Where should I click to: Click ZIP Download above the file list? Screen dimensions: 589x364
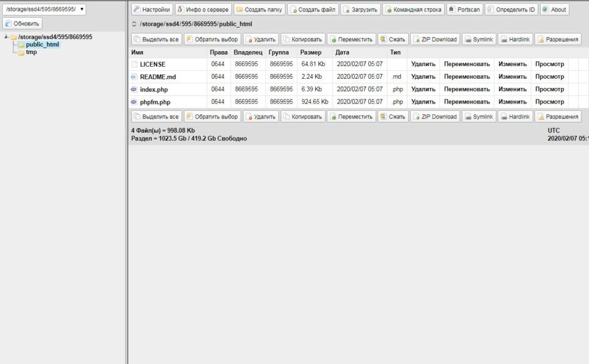pyautogui.click(x=435, y=39)
